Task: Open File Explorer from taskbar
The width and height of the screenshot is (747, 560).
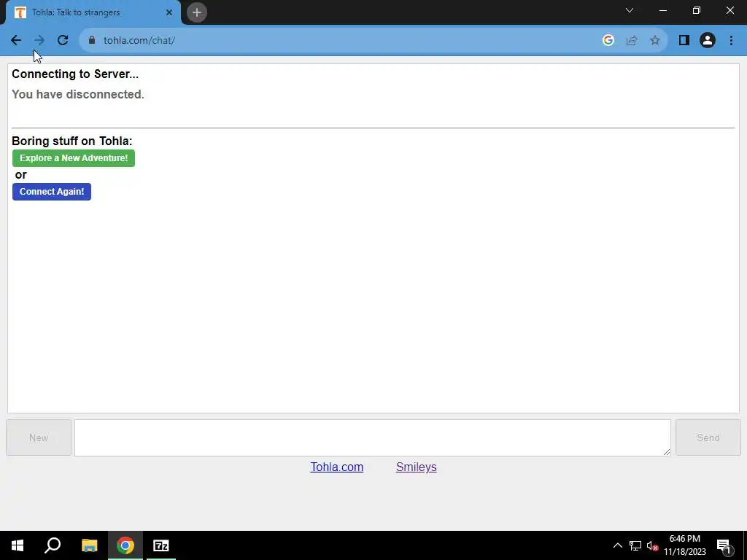Action: click(89, 545)
